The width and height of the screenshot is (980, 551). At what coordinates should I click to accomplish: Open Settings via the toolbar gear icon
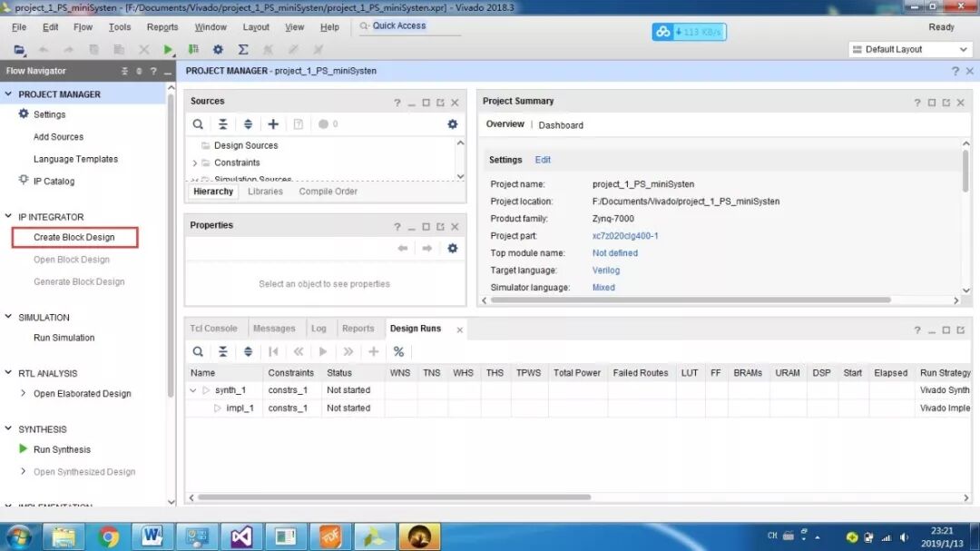click(218, 49)
